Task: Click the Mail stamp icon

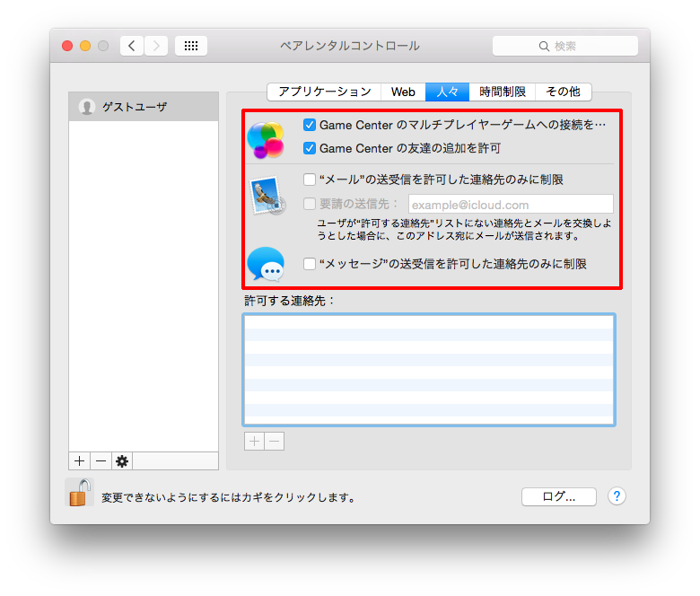Action: point(267,195)
